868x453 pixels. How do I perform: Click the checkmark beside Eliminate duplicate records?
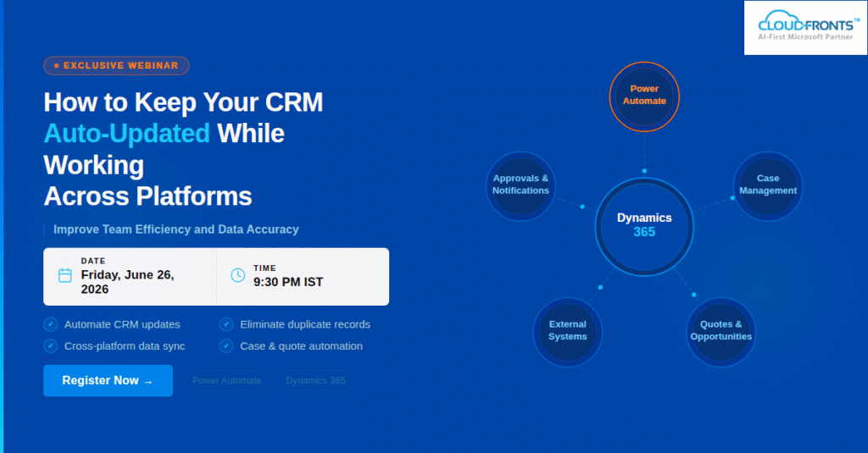[226, 324]
